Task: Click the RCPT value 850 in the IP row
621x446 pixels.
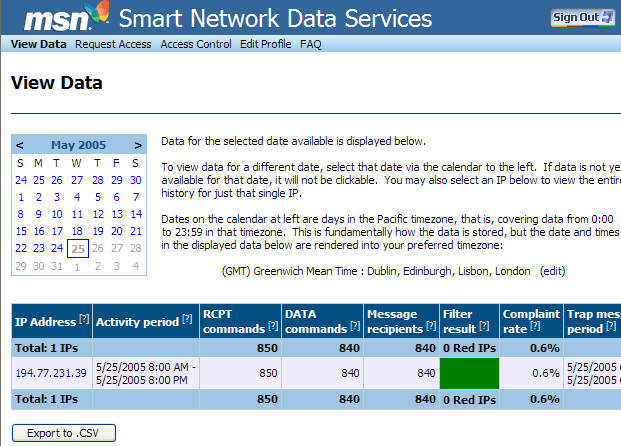Action: (x=268, y=373)
